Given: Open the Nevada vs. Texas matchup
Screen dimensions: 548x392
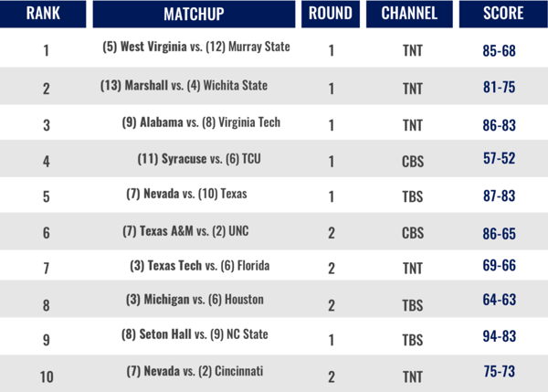Looking at the screenshot, I should 186,194.
